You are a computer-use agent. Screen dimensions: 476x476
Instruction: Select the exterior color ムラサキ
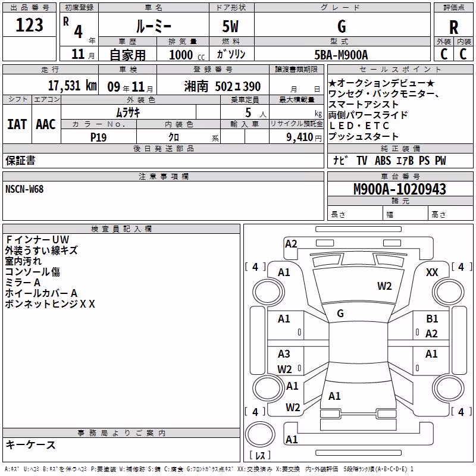coord(128,112)
